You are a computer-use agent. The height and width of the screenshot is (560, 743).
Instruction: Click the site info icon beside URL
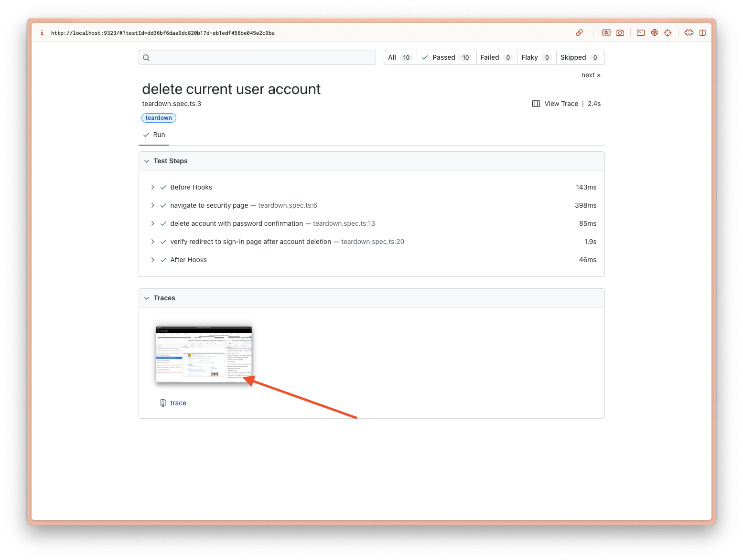42,33
